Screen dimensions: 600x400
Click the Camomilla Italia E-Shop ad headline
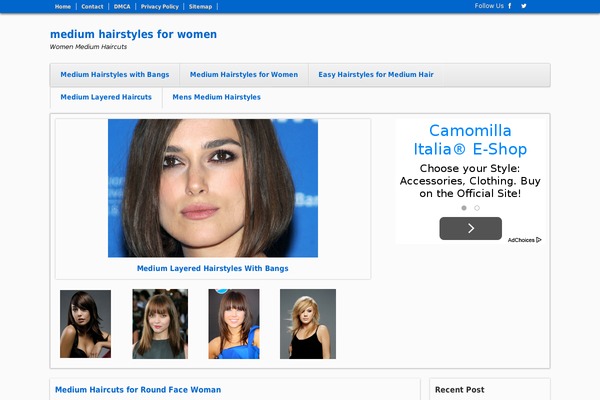pyautogui.click(x=470, y=140)
